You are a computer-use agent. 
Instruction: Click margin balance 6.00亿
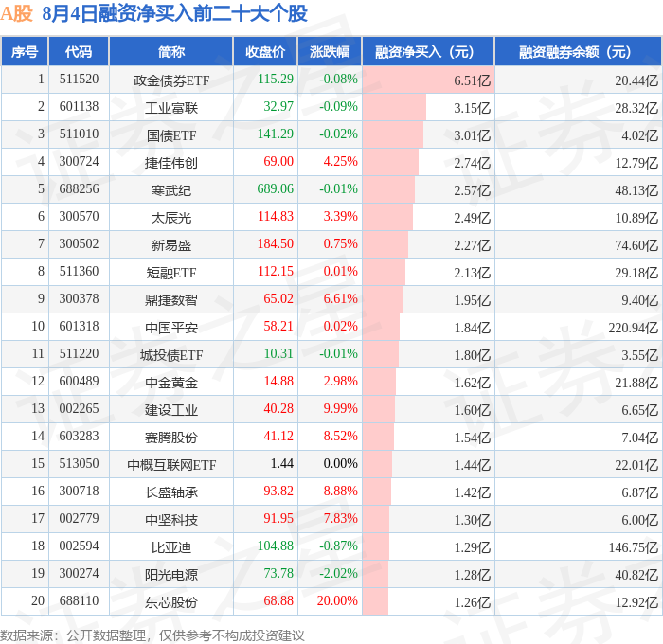tap(639, 520)
